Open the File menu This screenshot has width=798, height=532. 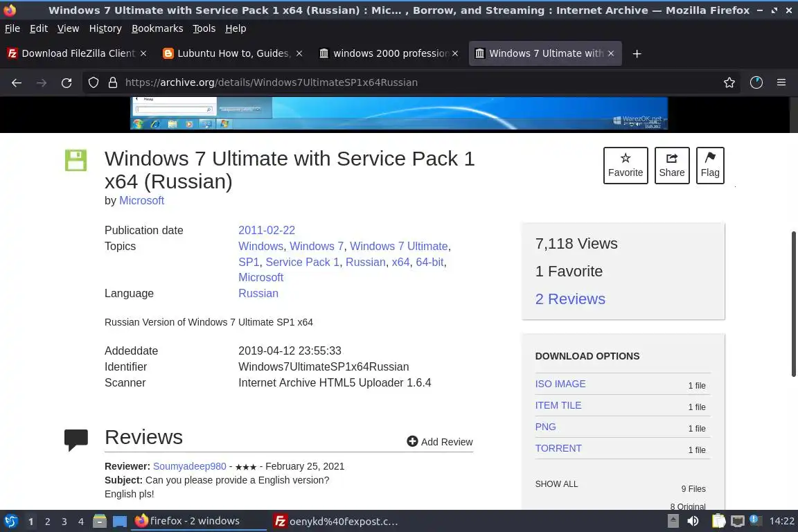pyautogui.click(x=12, y=28)
